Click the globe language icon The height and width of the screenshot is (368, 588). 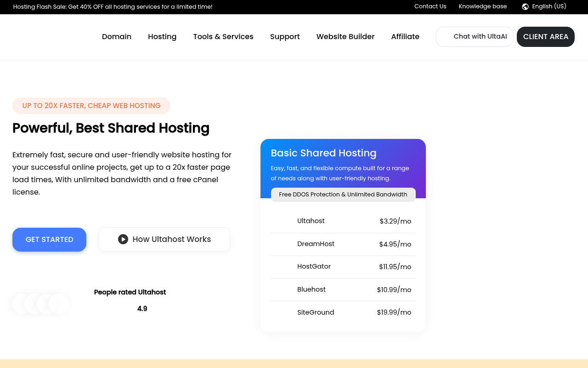tap(525, 6)
